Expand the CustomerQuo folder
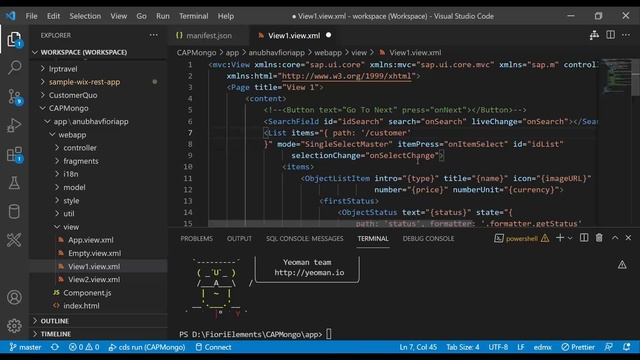 click(x=73, y=95)
